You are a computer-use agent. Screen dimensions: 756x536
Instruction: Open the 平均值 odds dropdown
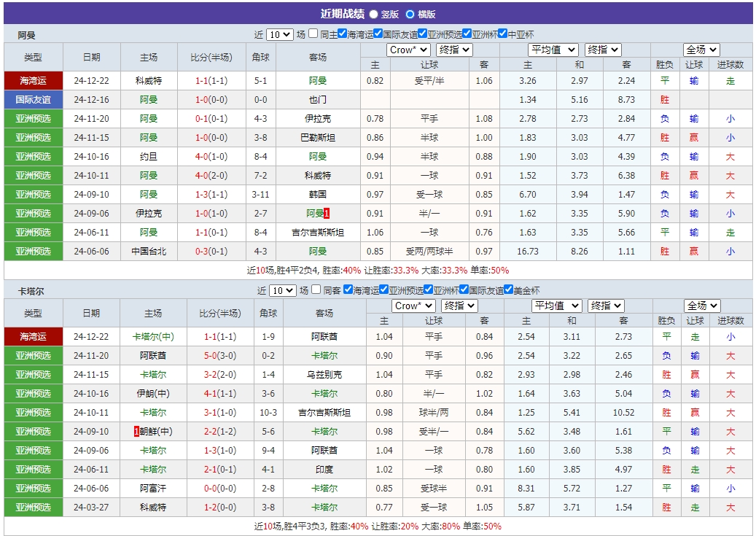[552, 50]
